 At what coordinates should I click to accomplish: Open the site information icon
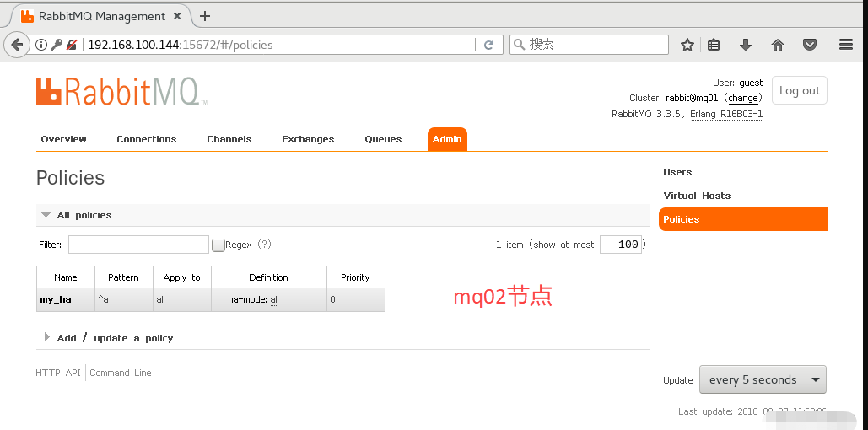(x=41, y=45)
